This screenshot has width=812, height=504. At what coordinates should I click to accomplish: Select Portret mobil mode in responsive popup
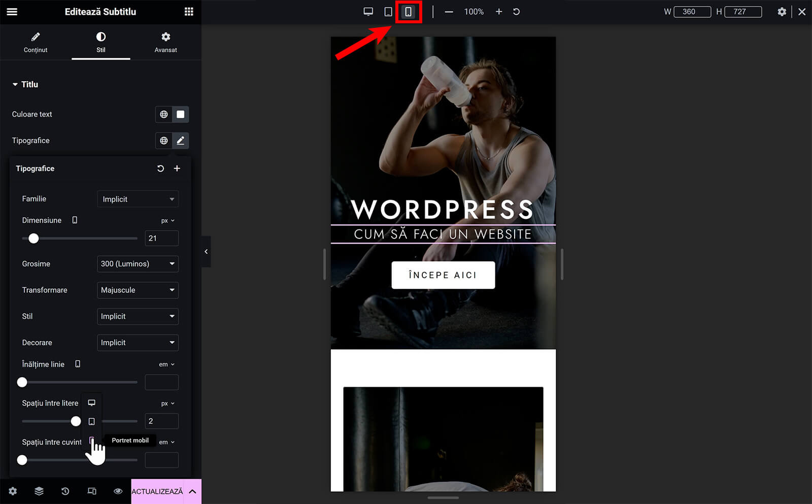coord(91,440)
